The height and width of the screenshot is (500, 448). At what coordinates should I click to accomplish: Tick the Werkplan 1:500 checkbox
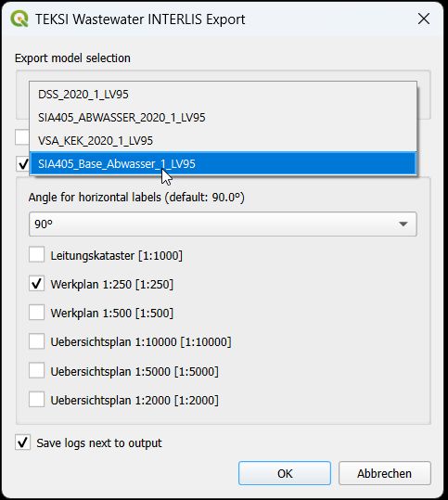(37, 313)
